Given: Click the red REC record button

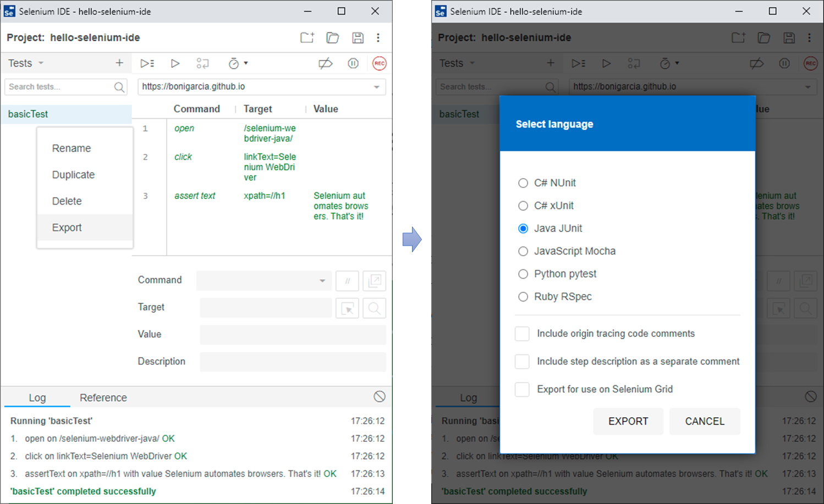Looking at the screenshot, I should (379, 64).
